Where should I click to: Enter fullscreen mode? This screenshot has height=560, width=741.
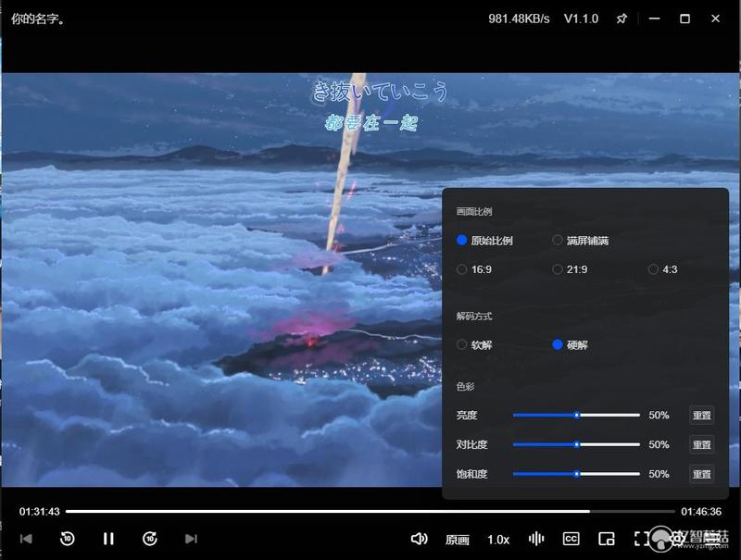click(641, 539)
